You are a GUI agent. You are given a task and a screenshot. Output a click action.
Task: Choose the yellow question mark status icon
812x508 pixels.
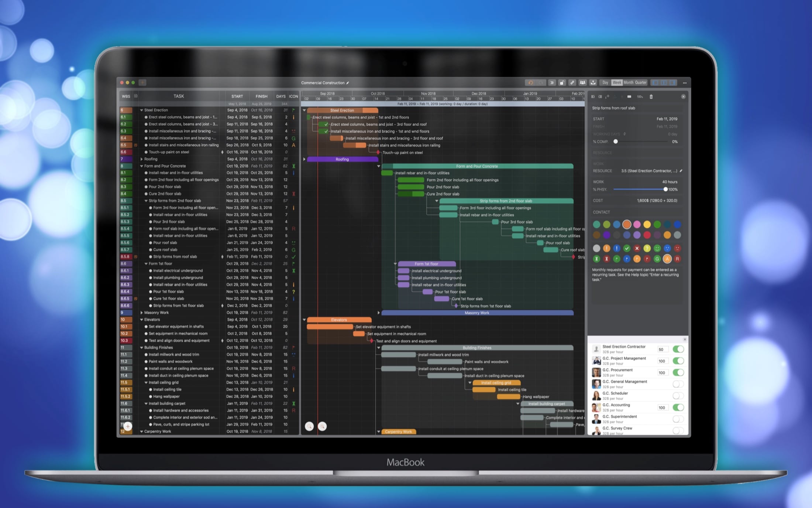click(647, 248)
